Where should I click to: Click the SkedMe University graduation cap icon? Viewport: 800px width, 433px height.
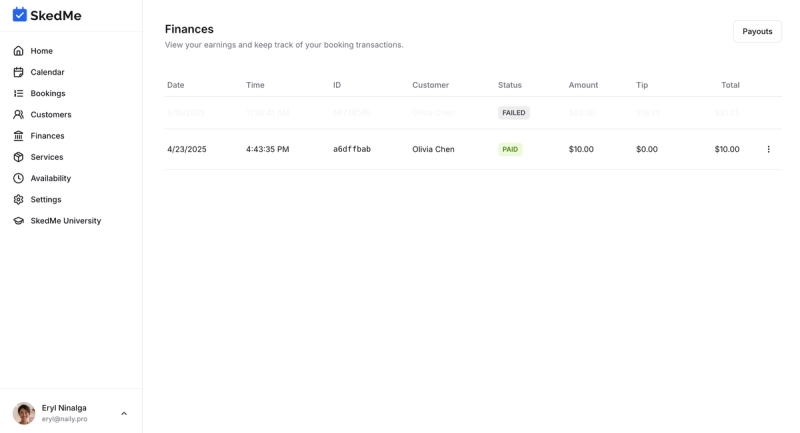pyautogui.click(x=18, y=221)
